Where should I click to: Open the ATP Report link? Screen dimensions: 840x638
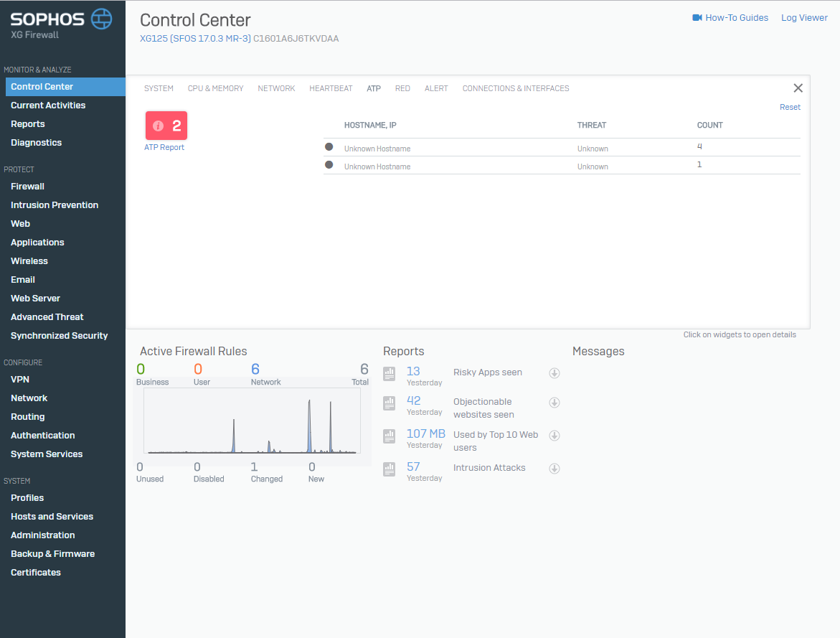[x=164, y=147]
